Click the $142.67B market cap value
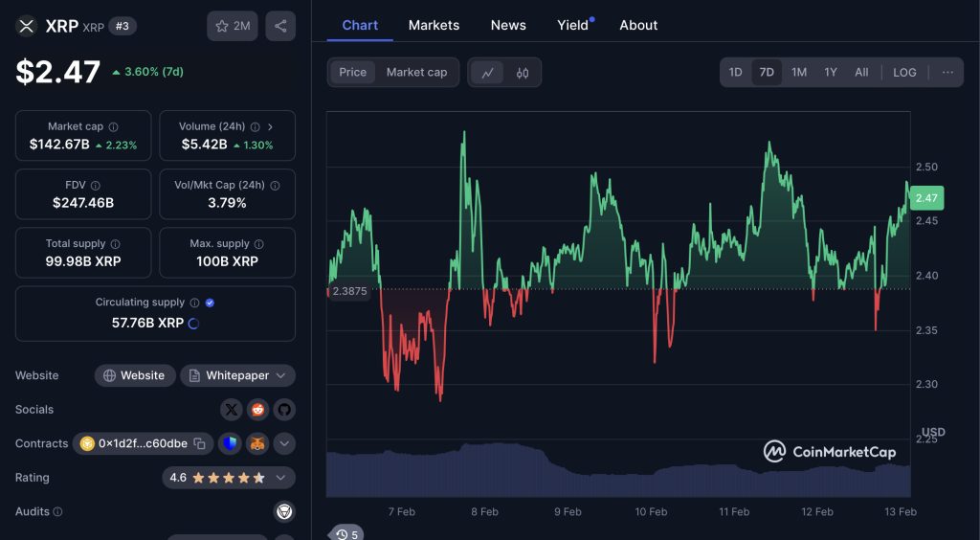 59,145
